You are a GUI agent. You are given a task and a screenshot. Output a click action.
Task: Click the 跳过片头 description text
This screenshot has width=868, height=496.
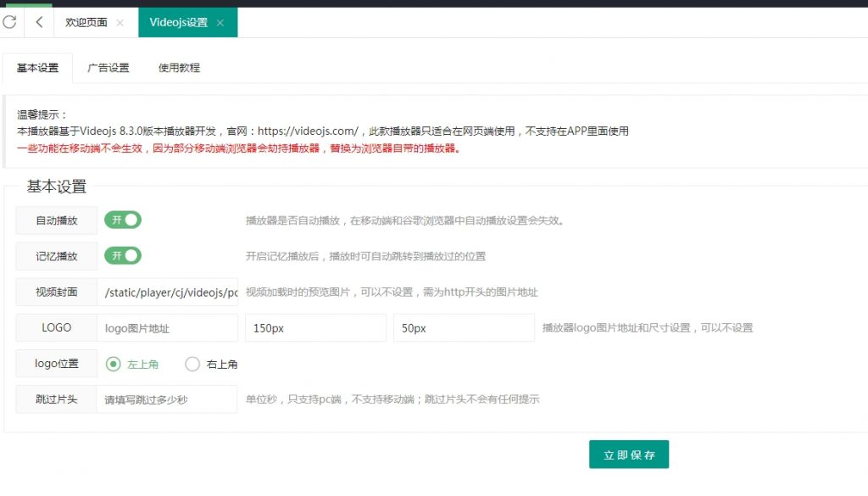[392, 399]
